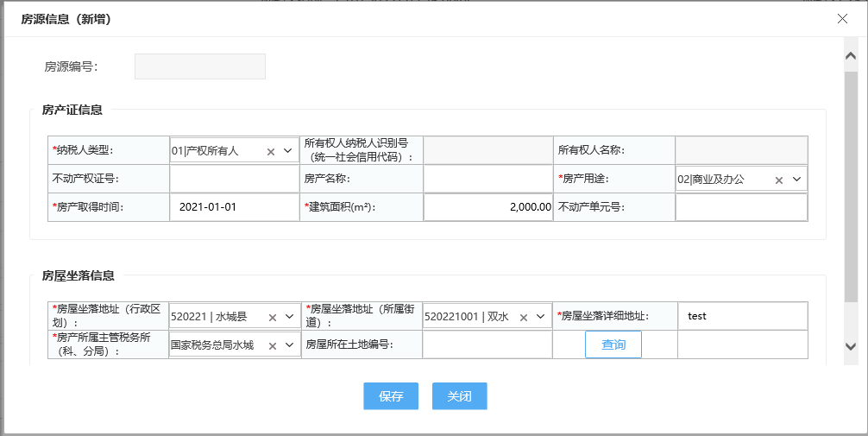Expand the 主管税务所 dropdown arrow
Viewport: 868px width, 436px height.
pyautogui.click(x=289, y=345)
